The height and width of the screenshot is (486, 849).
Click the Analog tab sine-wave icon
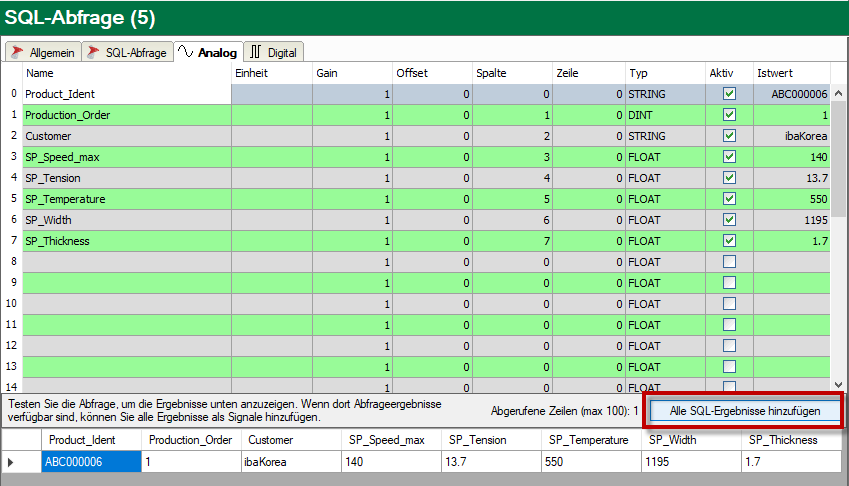point(186,51)
